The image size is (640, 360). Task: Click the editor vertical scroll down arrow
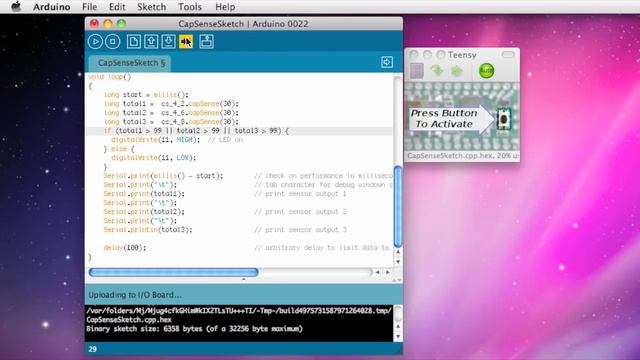click(398, 262)
